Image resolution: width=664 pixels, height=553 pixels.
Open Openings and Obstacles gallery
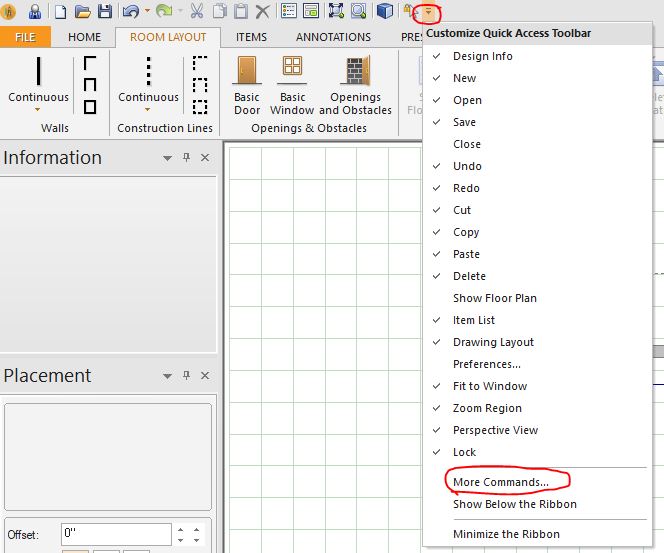pos(356,86)
